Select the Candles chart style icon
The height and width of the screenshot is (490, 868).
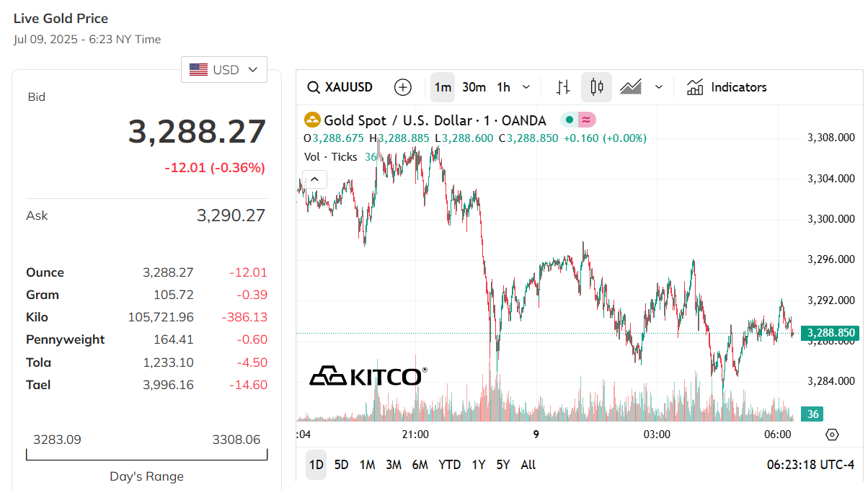tap(596, 87)
